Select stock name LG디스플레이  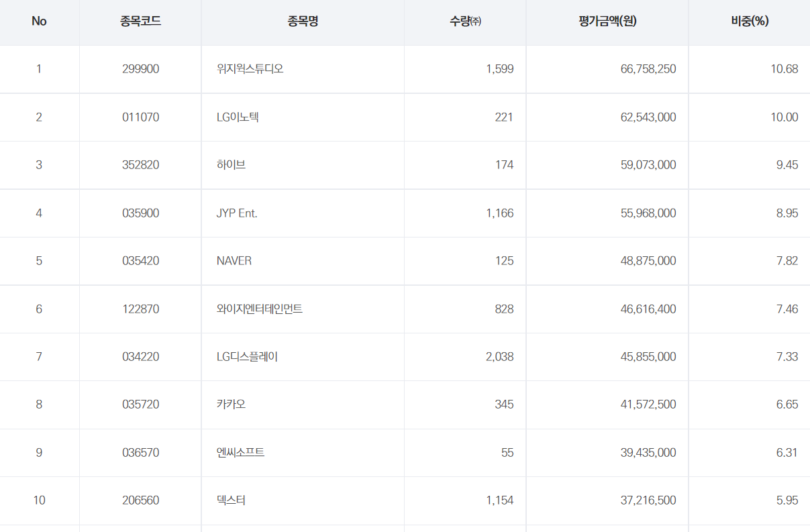pos(247,357)
